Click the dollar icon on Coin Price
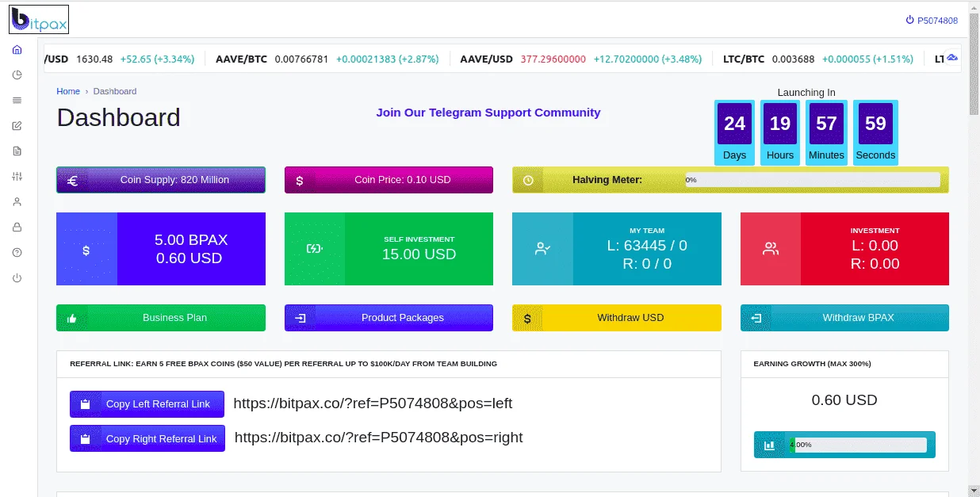Viewport: 980px width, 497px height. (x=300, y=181)
